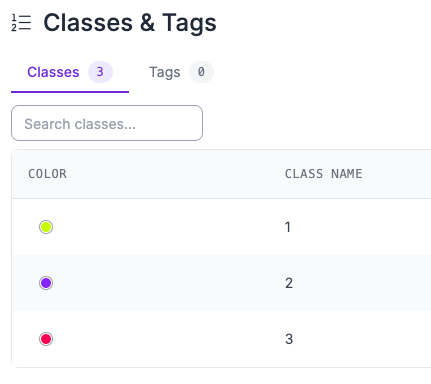Select class name 1 in the table

tap(288, 227)
